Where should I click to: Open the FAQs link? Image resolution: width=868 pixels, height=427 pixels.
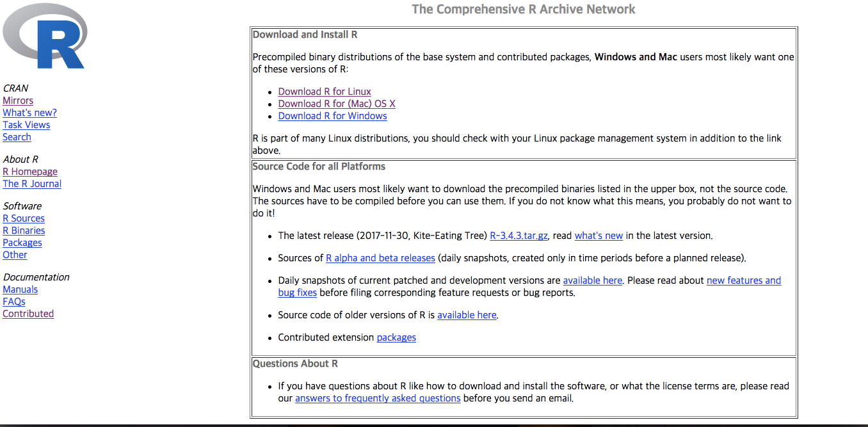click(14, 302)
